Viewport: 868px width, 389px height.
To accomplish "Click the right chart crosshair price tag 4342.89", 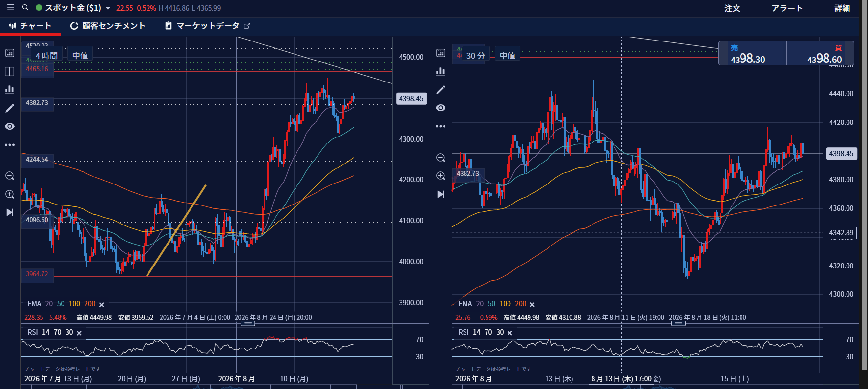I will click(x=841, y=233).
